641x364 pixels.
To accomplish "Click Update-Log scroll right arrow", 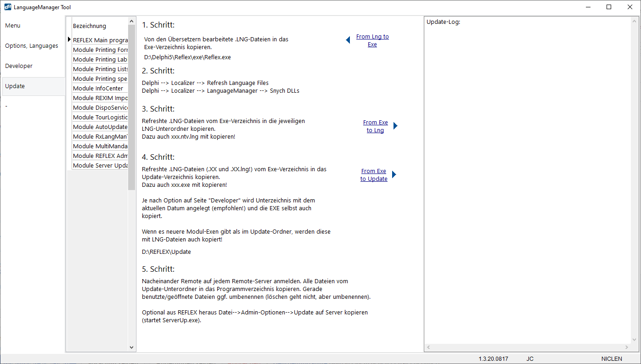I will pos(627,348).
